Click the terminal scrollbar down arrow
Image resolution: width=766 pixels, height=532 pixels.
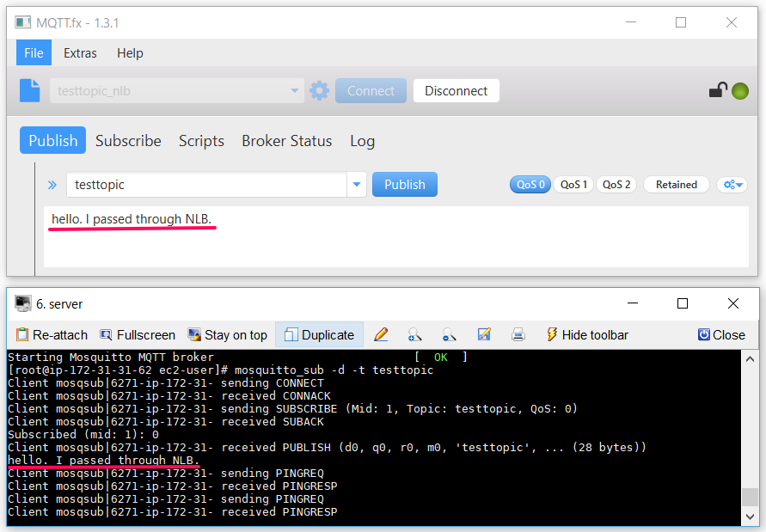750,517
